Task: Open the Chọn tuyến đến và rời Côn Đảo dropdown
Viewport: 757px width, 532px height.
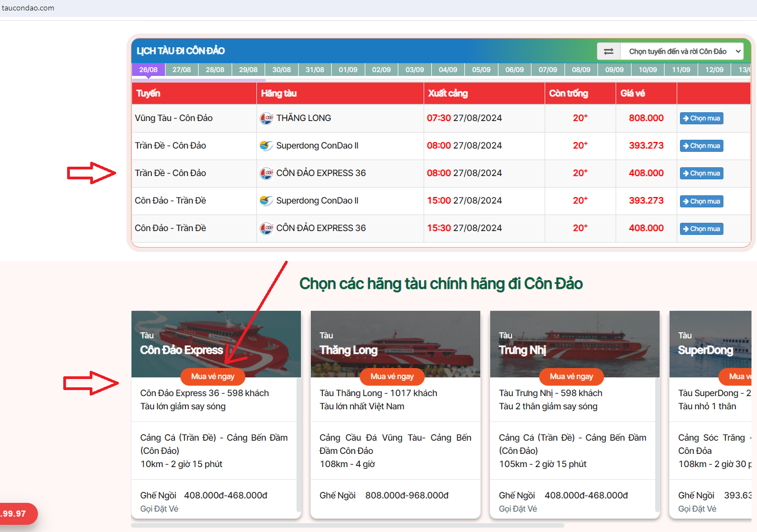Action: (x=682, y=51)
